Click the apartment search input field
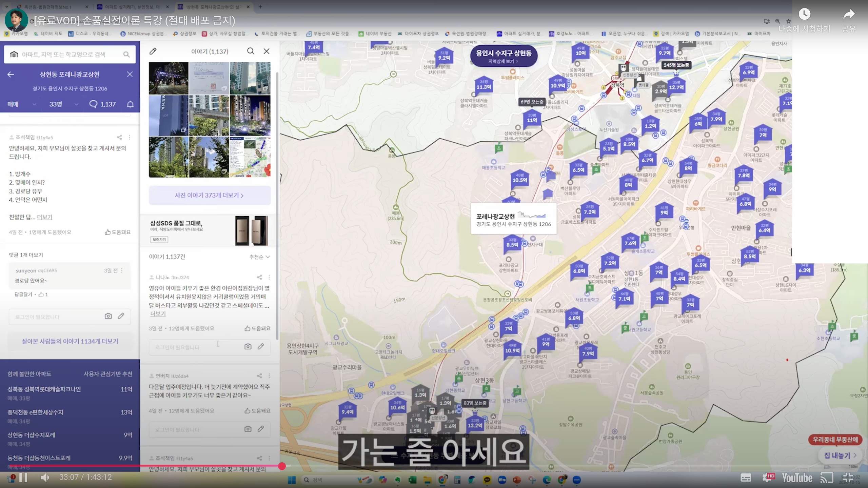This screenshot has height=488, width=868. point(64,55)
